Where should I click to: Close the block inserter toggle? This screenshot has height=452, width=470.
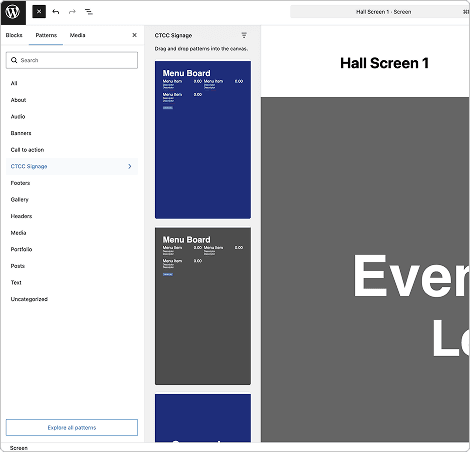click(x=39, y=12)
